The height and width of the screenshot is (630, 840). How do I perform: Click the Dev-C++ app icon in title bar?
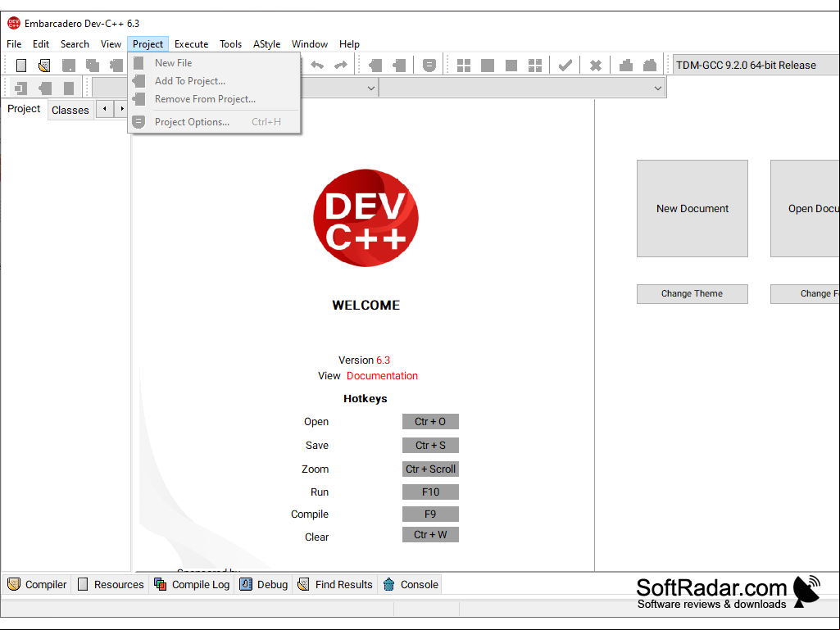tap(13, 23)
